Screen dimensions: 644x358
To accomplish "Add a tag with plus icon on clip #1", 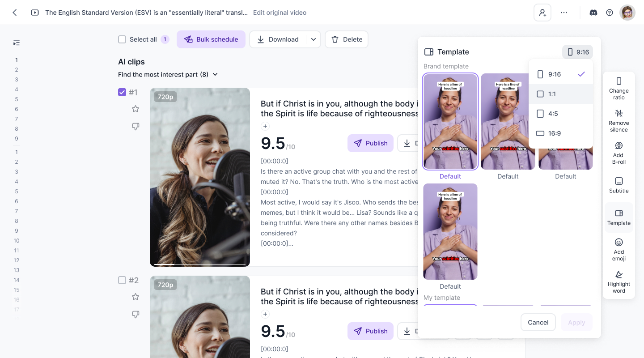I will (x=265, y=126).
